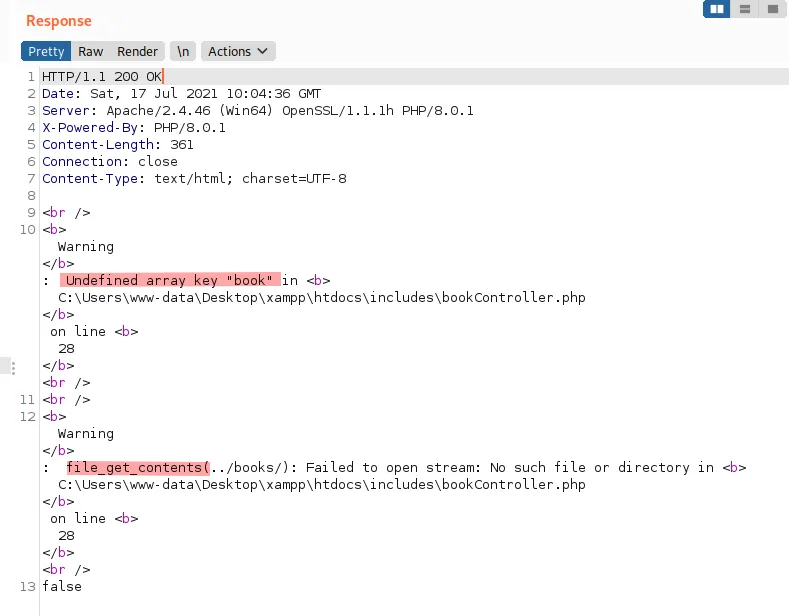Switch to the Pretty tab
The width and height of the screenshot is (789, 616).
(x=46, y=51)
